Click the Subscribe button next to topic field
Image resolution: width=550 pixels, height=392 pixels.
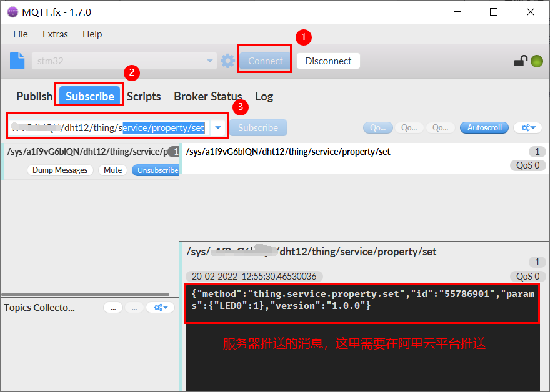pyautogui.click(x=258, y=128)
